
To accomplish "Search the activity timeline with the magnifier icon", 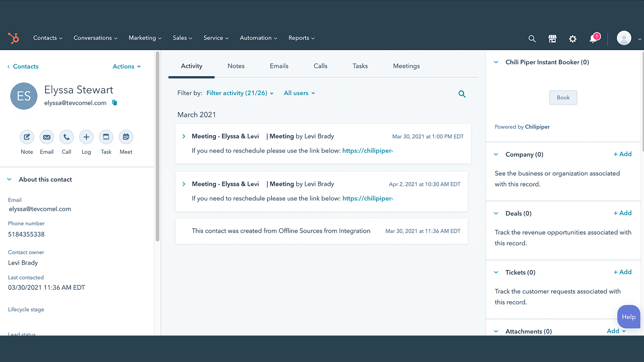I will coord(462,94).
